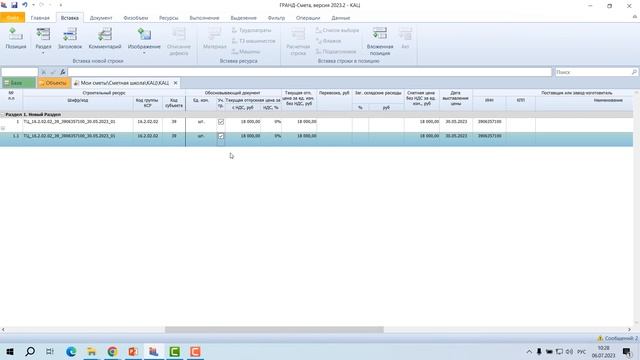Open Chrome from the taskbar

click(x=112, y=351)
